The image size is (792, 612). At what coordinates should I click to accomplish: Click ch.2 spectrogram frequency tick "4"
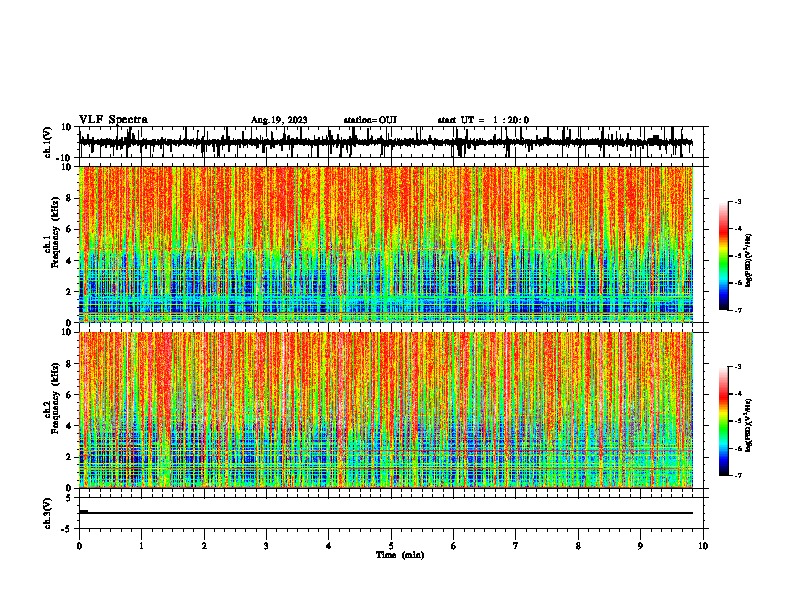[69, 426]
